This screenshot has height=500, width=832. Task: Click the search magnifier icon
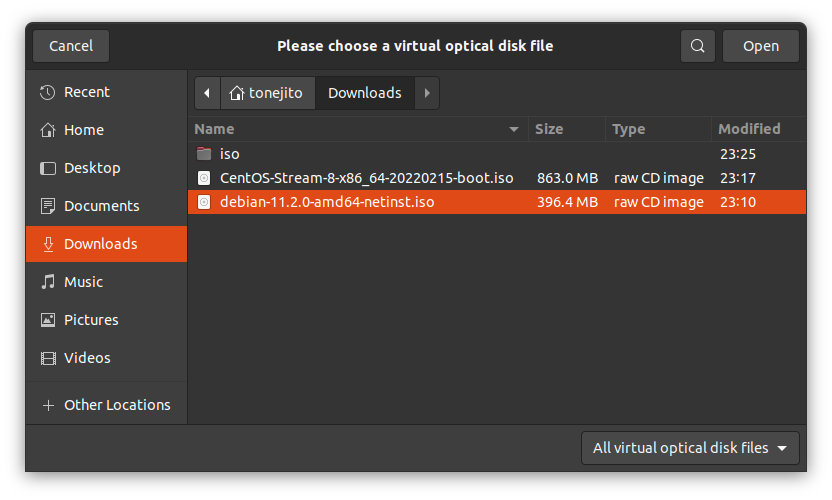[x=697, y=46]
